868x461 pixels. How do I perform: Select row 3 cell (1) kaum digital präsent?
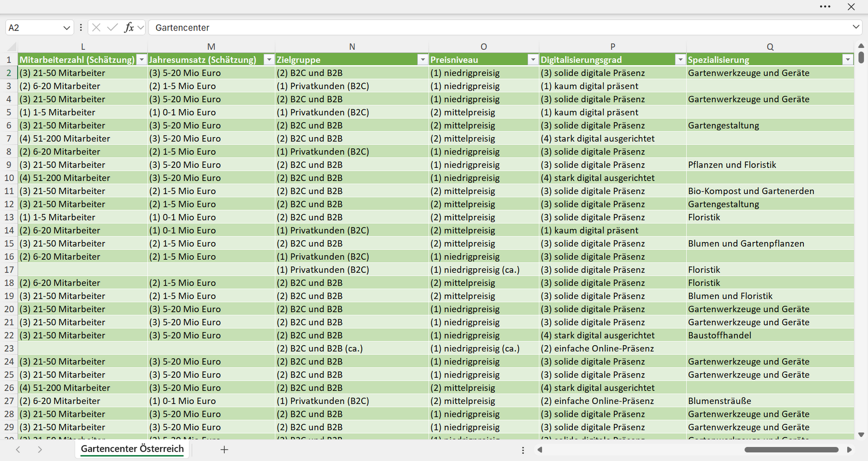pos(612,86)
